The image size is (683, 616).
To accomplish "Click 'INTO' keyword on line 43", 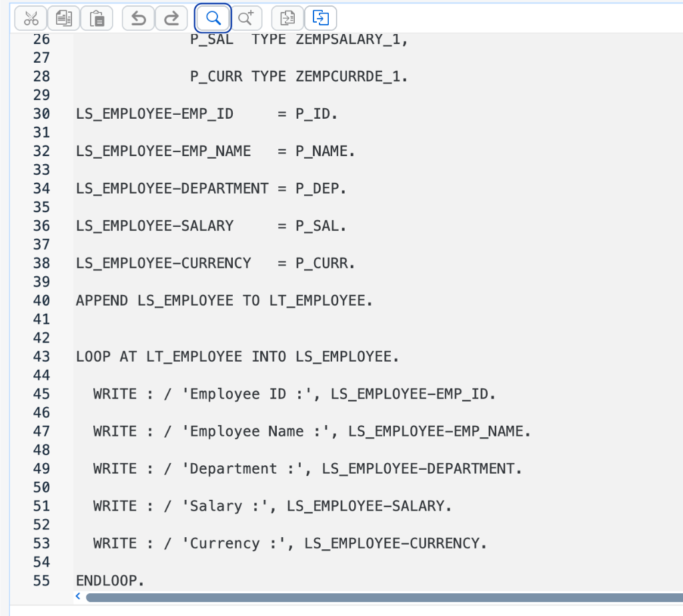I will coord(269,356).
